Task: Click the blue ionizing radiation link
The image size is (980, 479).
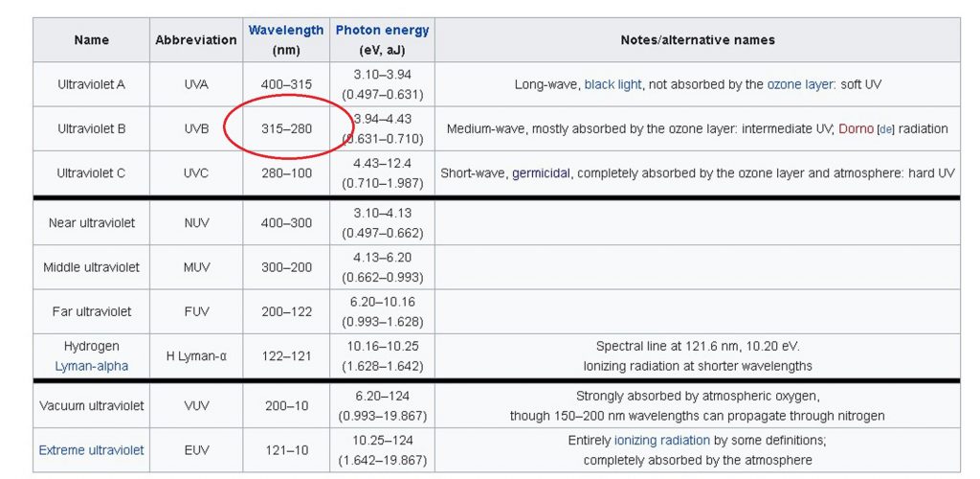Action: pyautogui.click(x=661, y=441)
